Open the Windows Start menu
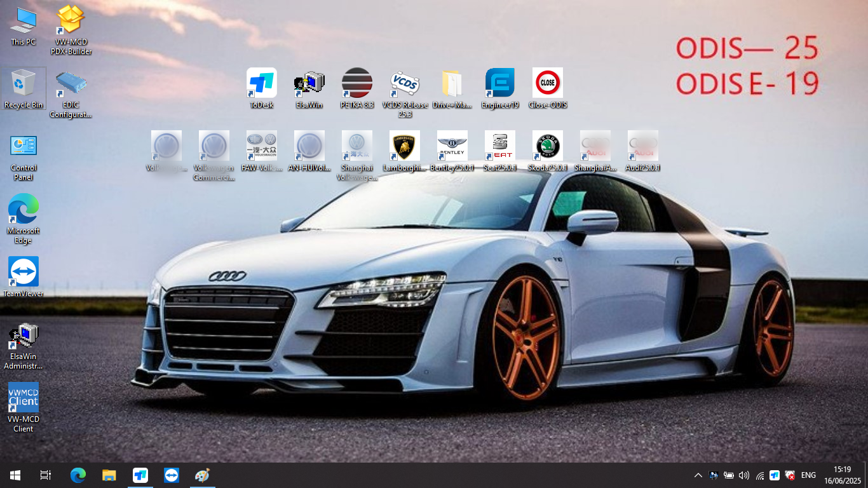Screen dimensions: 868x488 click(x=13, y=475)
